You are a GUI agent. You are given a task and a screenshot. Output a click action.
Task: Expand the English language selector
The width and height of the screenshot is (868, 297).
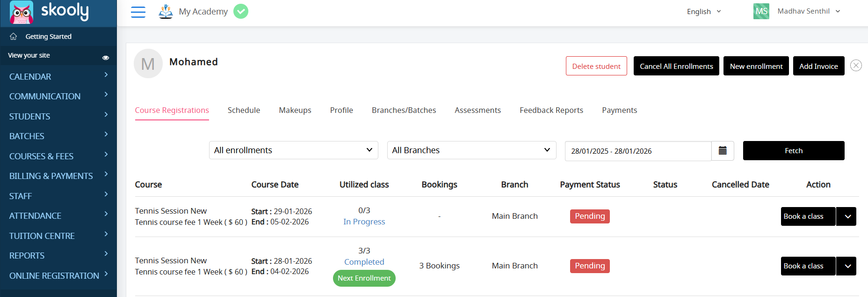tap(704, 12)
